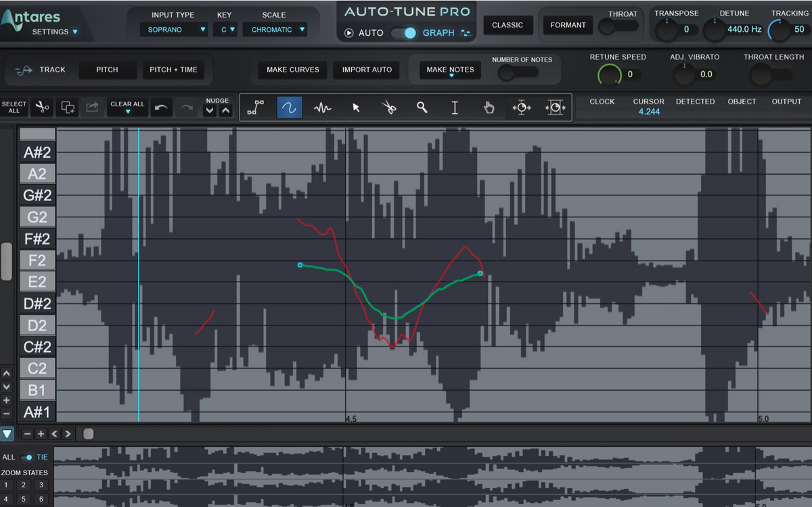Expand the Make Notes options arrow
This screenshot has height=507, width=812.
(451, 76)
